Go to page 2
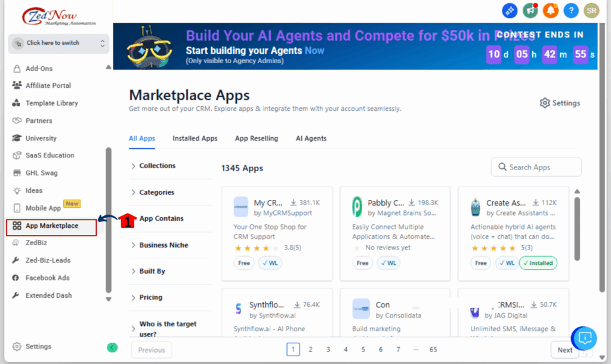The image size is (611, 364). 310,350
